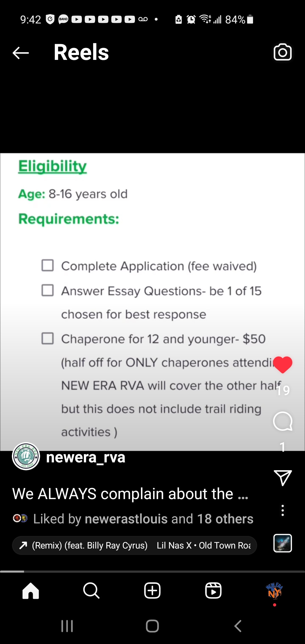The height and width of the screenshot is (644, 305).
Task: Open the camera to create a reel
Action: click(282, 52)
